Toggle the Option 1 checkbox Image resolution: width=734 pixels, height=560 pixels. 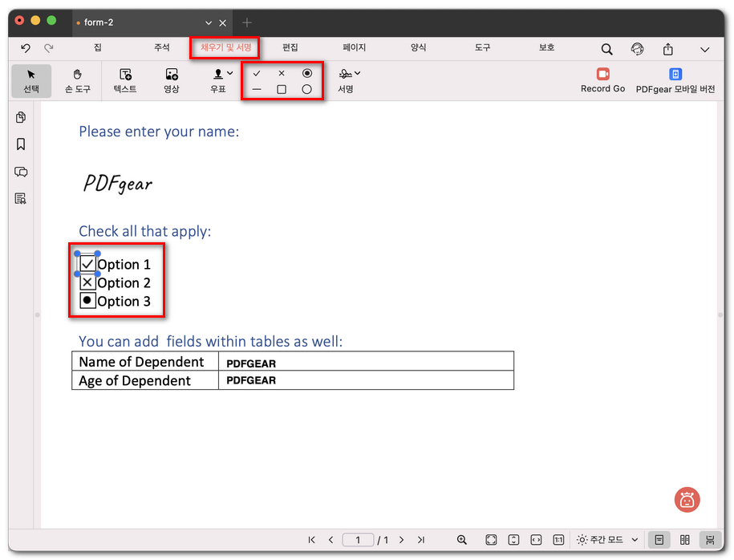coord(88,264)
